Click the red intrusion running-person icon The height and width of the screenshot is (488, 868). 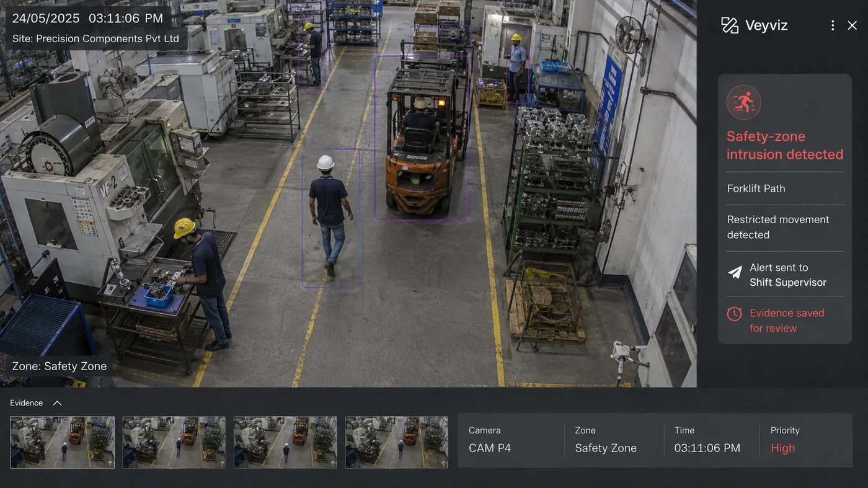[x=743, y=102]
